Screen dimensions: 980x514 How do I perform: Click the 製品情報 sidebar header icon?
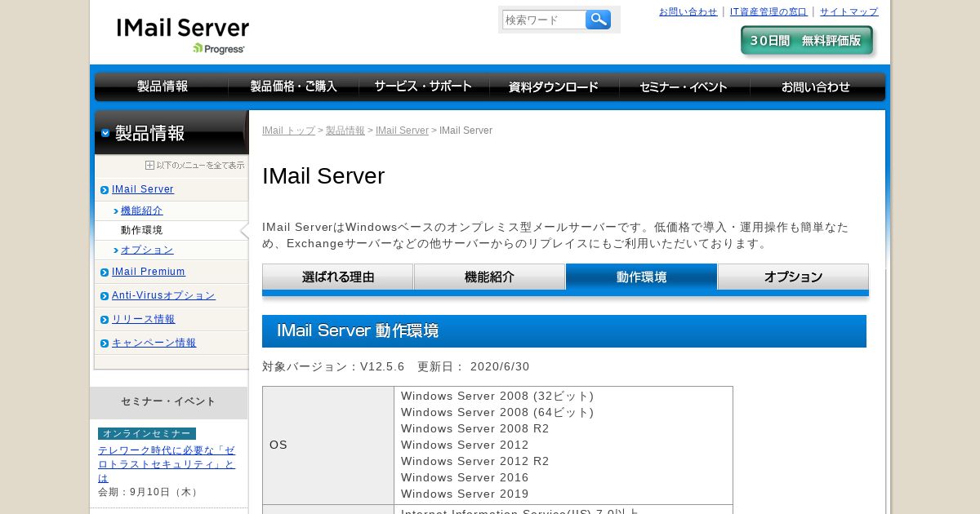click(105, 133)
